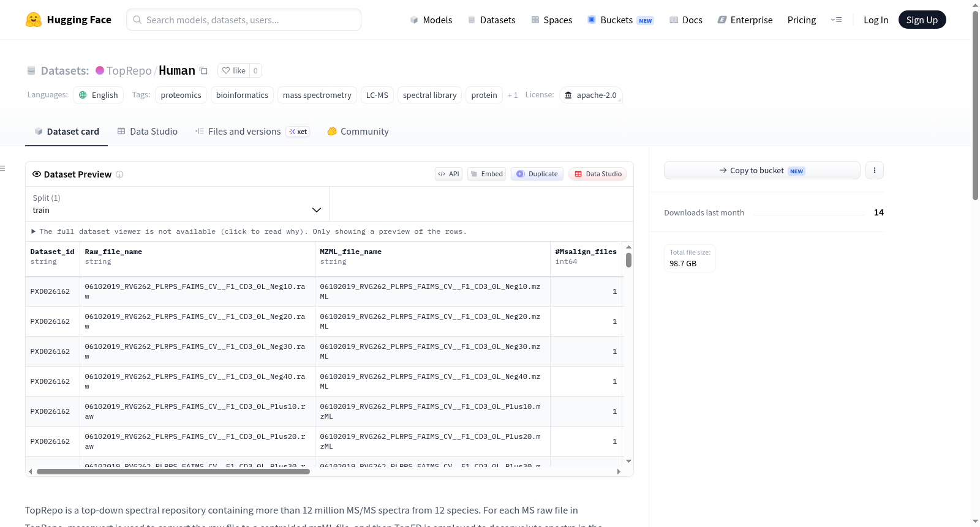Go to the Pricing page
The height and width of the screenshot is (527, 980).
802,20
